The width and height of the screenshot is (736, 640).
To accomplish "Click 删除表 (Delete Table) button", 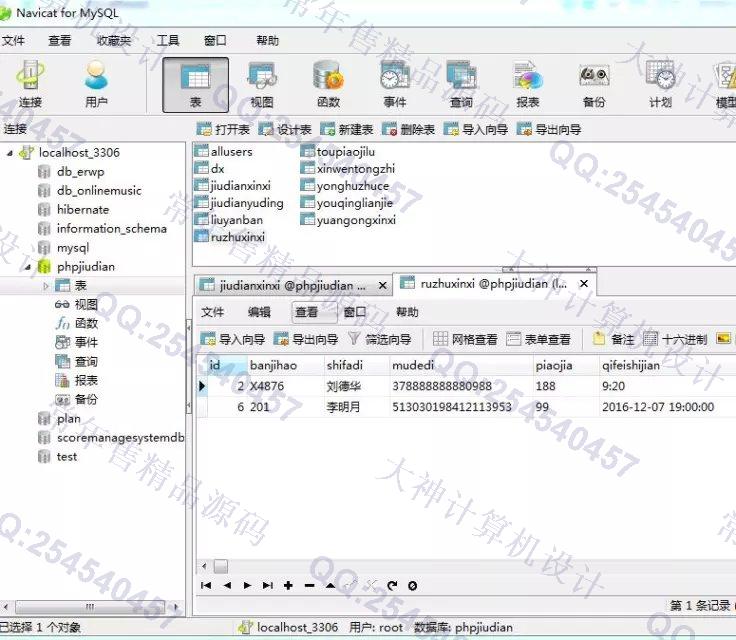I will click(x=408, y=129).
